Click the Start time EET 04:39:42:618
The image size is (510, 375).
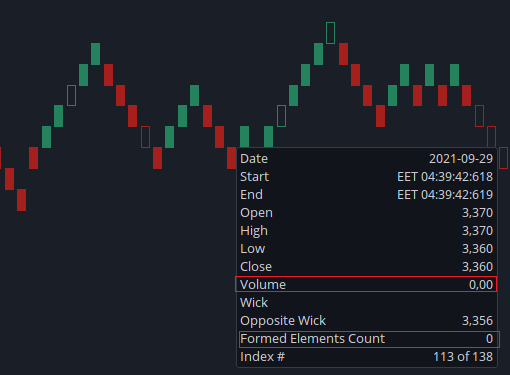pyautogui.click(x=445, y=177)
